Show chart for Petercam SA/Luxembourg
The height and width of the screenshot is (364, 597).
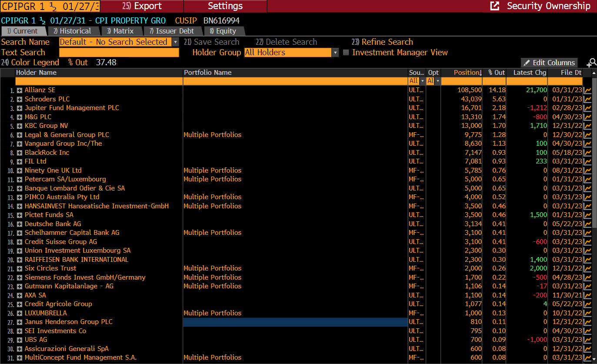point(587,179)
